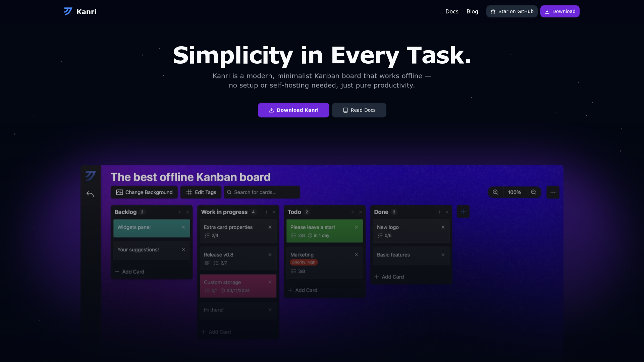Image resolution: width=644 pixels, height=362 pixels.
Task: Open the Docs navigation link
Action: 452,11
